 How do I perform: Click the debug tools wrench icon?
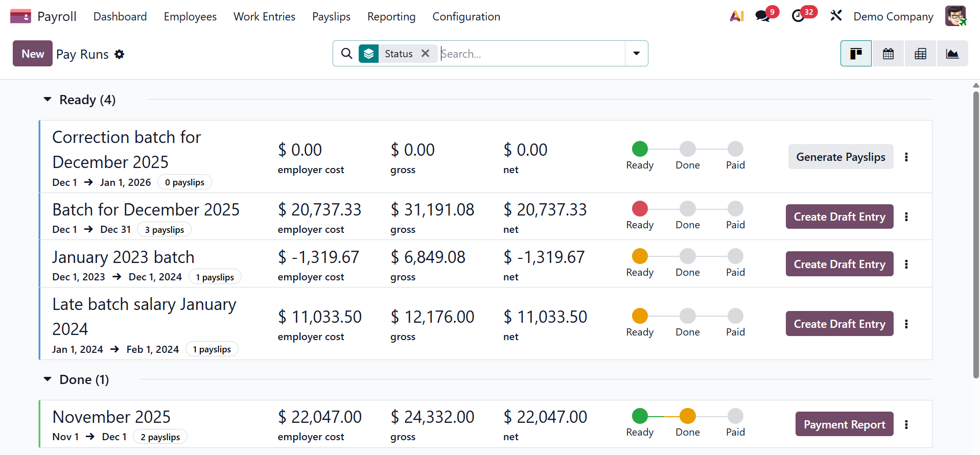click(x=836, y=16)
